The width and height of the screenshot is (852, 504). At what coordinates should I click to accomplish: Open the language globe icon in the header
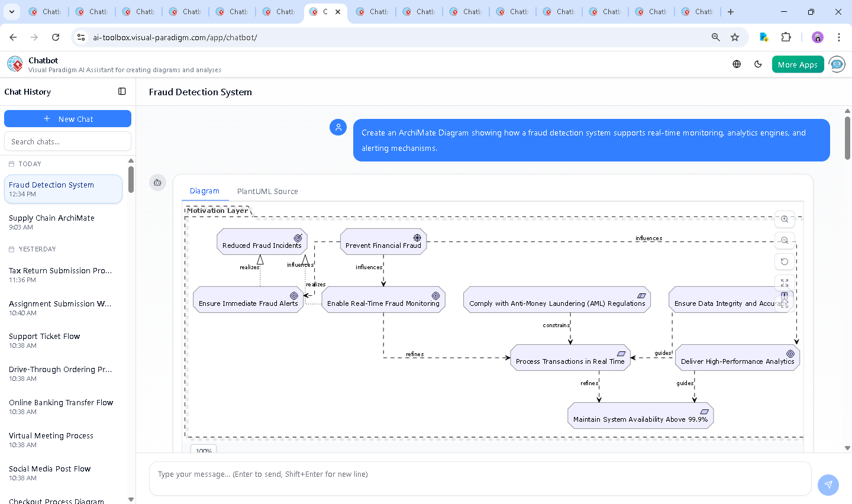click(736, 64)
